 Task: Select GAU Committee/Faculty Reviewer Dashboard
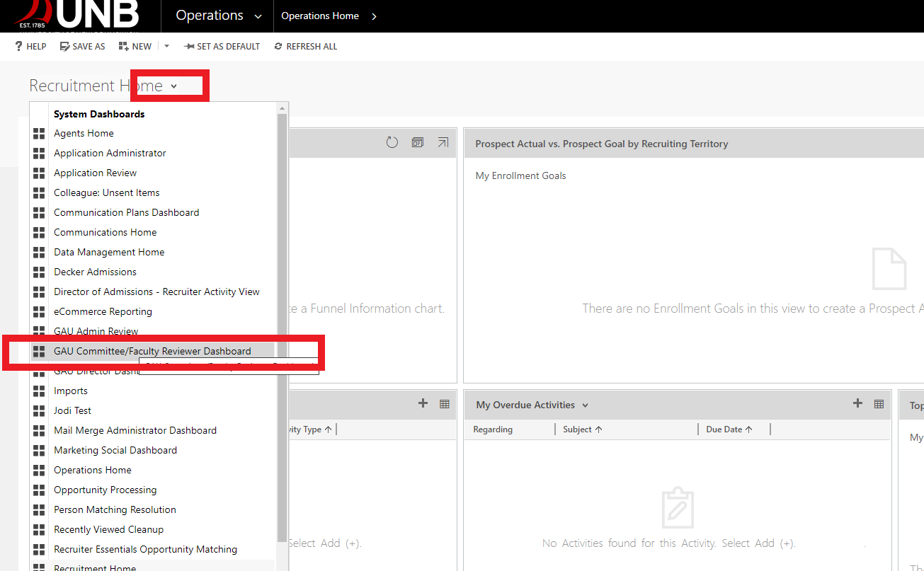(153, 350)
